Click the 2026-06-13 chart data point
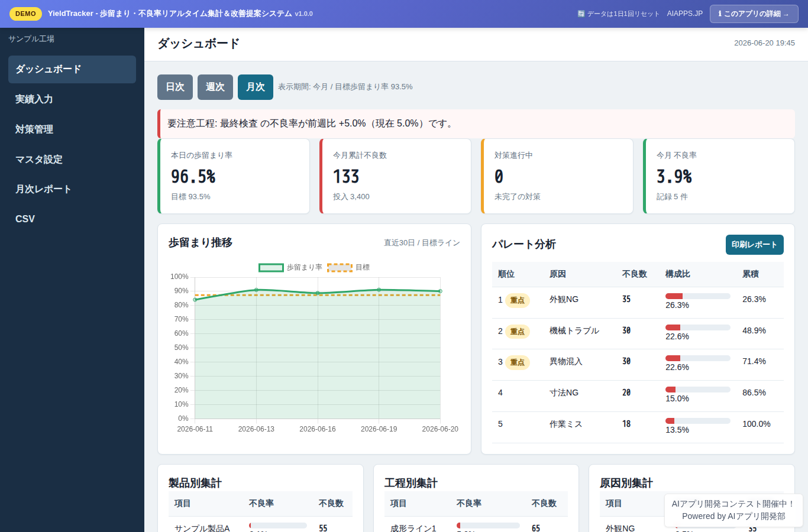This screenshot has height=532, width=808. click(x=256, y=290)
